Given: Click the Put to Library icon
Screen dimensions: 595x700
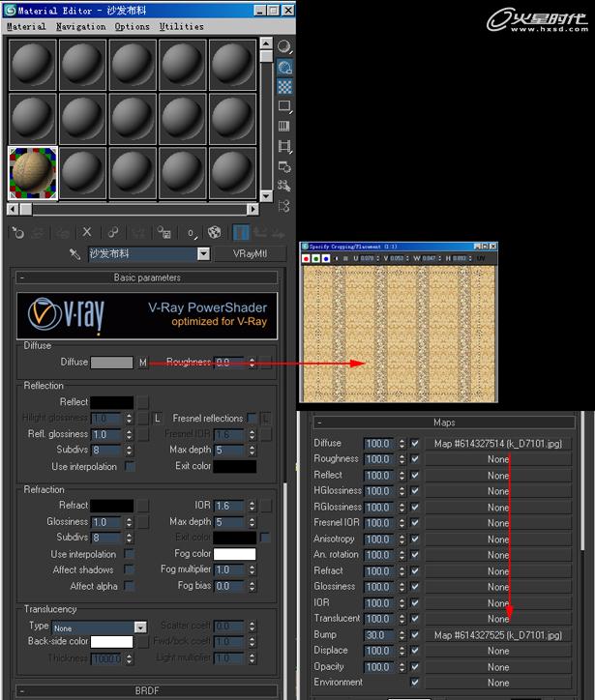Looking at the screenshot, I should pyautogui.click(x=164, y=233).
